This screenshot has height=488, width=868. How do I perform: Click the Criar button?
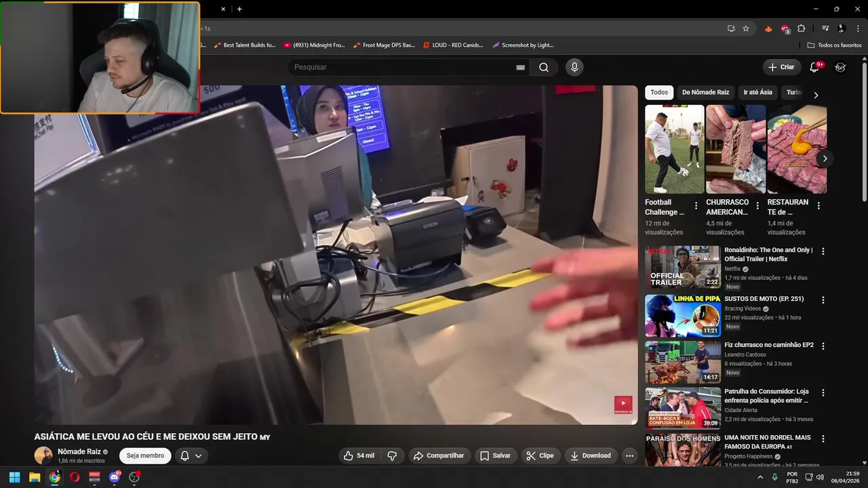click(781, 67)
